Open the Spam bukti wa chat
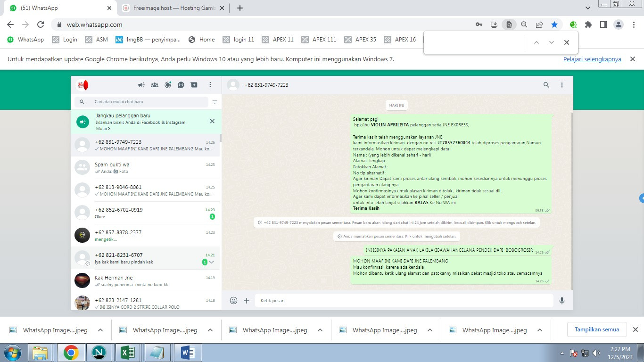Viewport: 644px width, 362px height. (x=145, y=168)
